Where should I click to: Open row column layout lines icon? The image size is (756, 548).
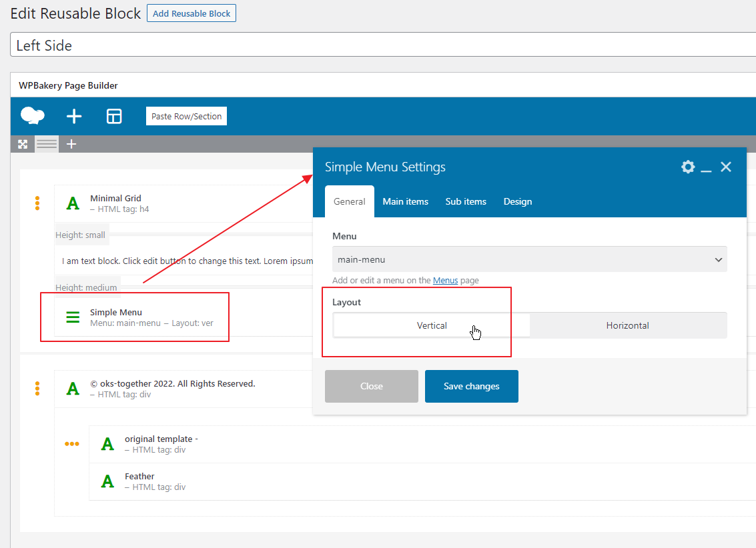point(47,144)
